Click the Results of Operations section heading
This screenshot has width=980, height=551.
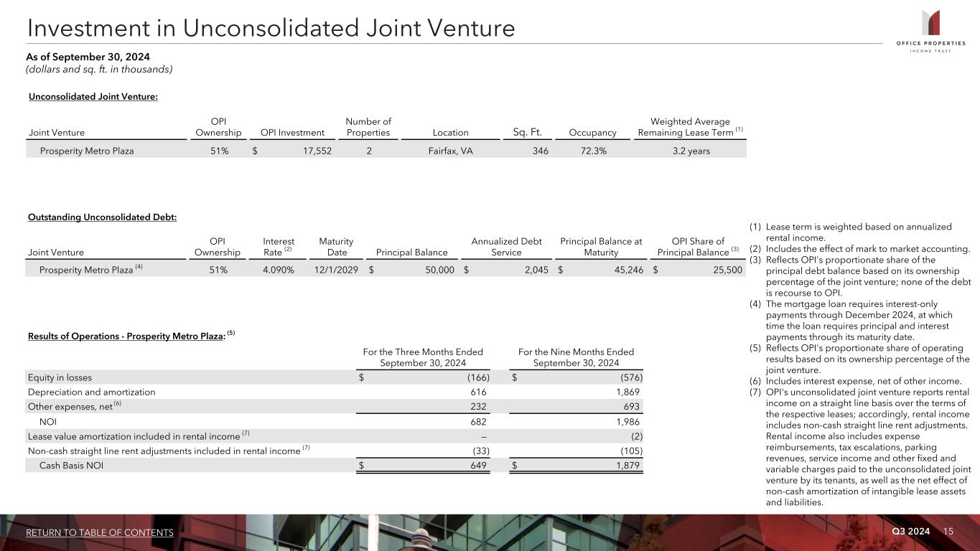(126, 336)
